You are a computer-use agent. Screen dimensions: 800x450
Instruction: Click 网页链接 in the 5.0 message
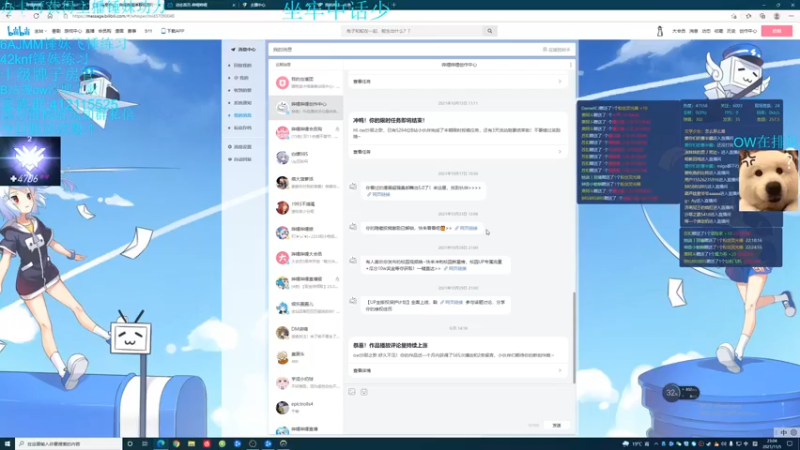click(379, 194)
